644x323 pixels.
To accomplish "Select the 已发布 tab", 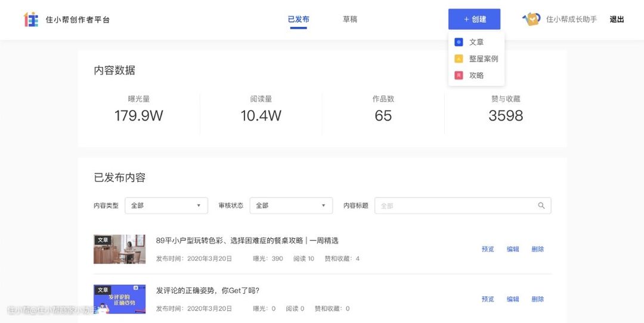I will (x=298, y=19).
